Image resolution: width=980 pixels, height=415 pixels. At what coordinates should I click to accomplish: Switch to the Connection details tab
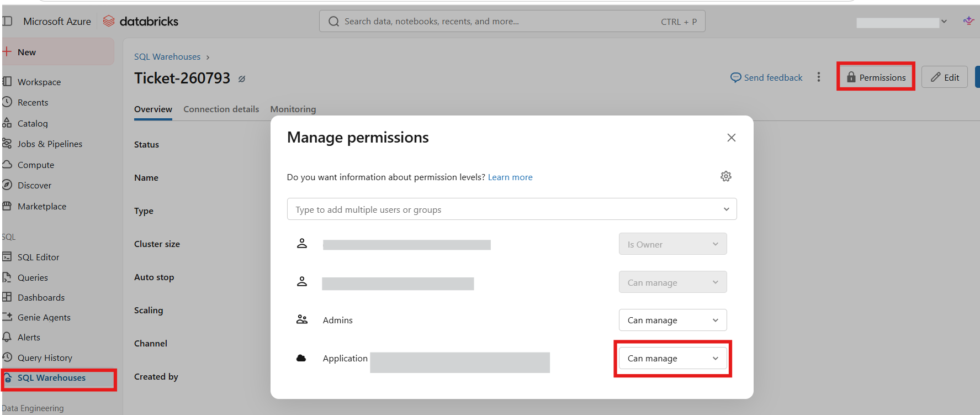(221, 109)
